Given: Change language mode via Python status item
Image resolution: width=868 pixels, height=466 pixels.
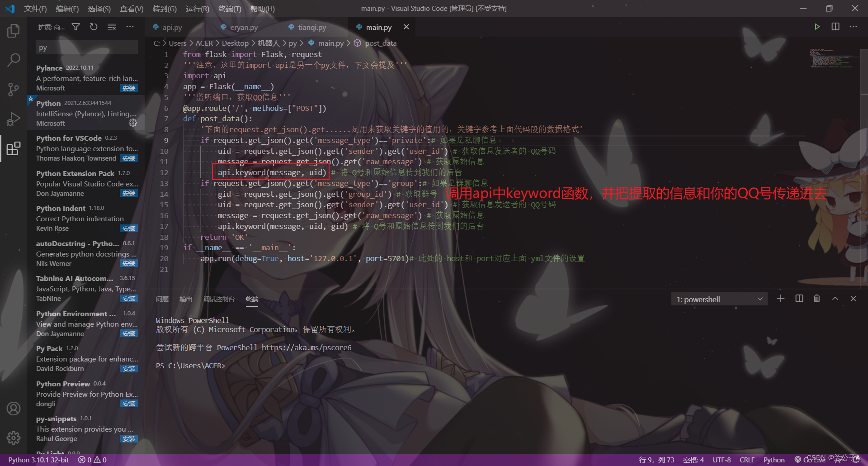Looking at the screenshot, I should click(x=774, y=460).
